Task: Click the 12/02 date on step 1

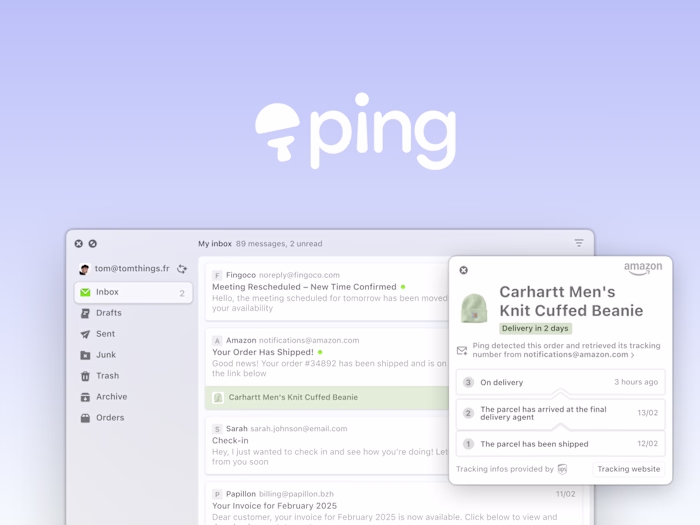Action: tap(648, 444)
